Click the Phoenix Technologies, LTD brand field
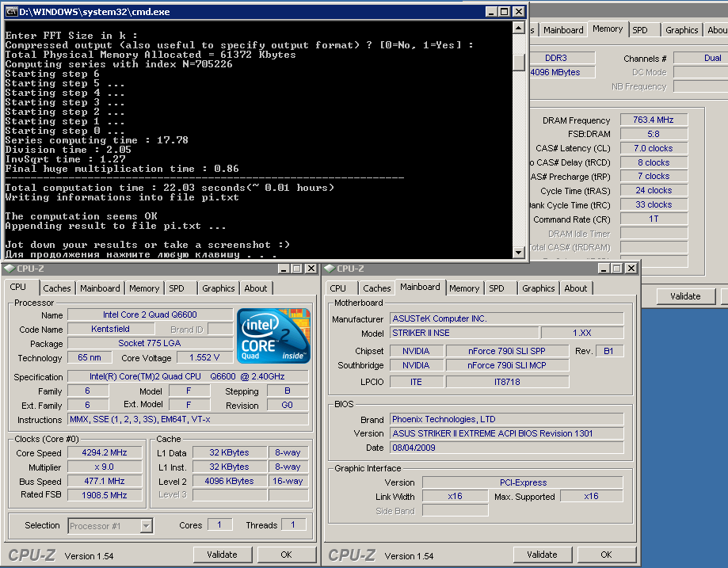 pyautogui.click(x=506, y=419)
